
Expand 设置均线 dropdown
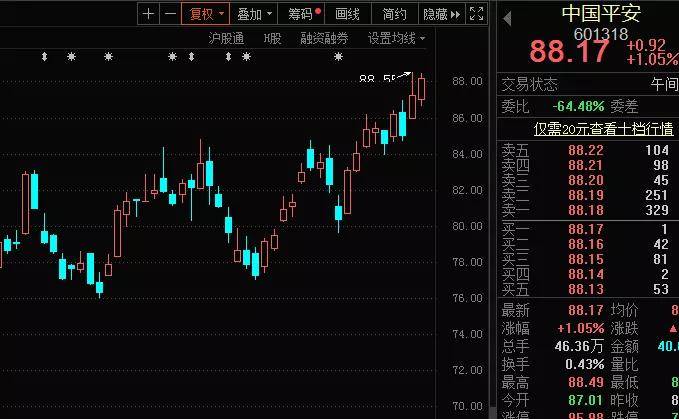396,39
